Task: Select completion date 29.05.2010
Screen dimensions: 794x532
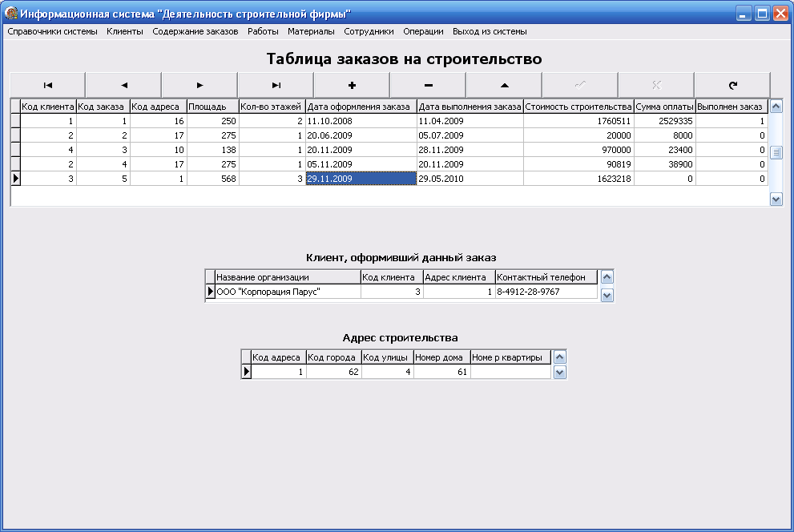Action: (470, 179)
